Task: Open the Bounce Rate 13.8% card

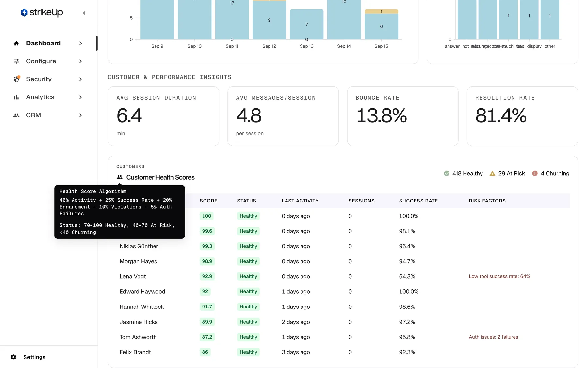Action: pyautogui.click(x=402, y=116)
